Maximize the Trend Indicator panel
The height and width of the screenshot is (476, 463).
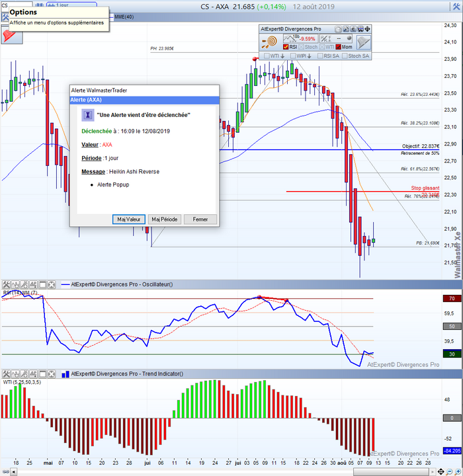[43, 374]
